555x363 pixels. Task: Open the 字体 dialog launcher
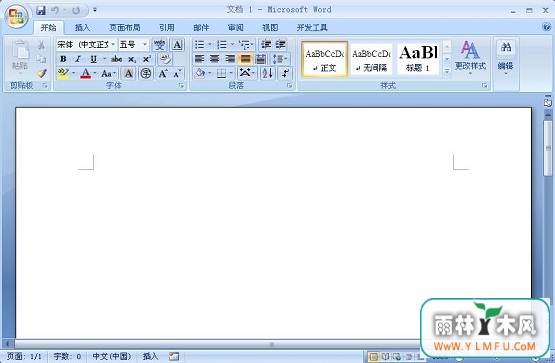click(x=181, y=85)
